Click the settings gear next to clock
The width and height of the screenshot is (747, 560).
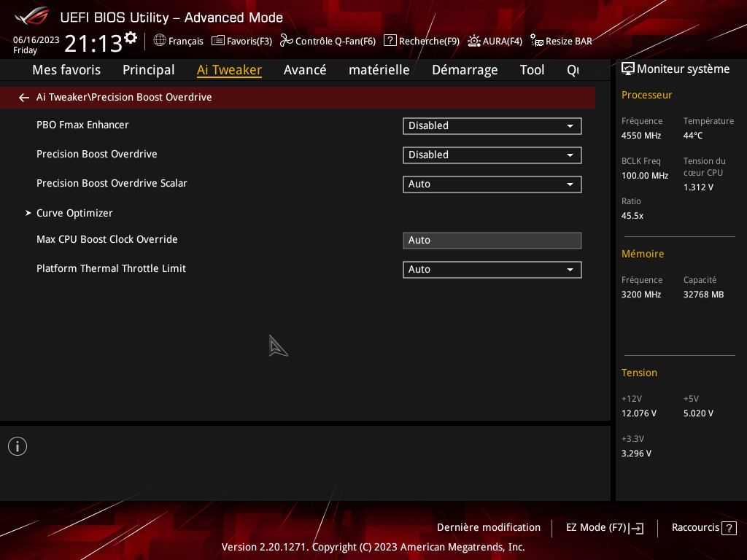(131, 37)
